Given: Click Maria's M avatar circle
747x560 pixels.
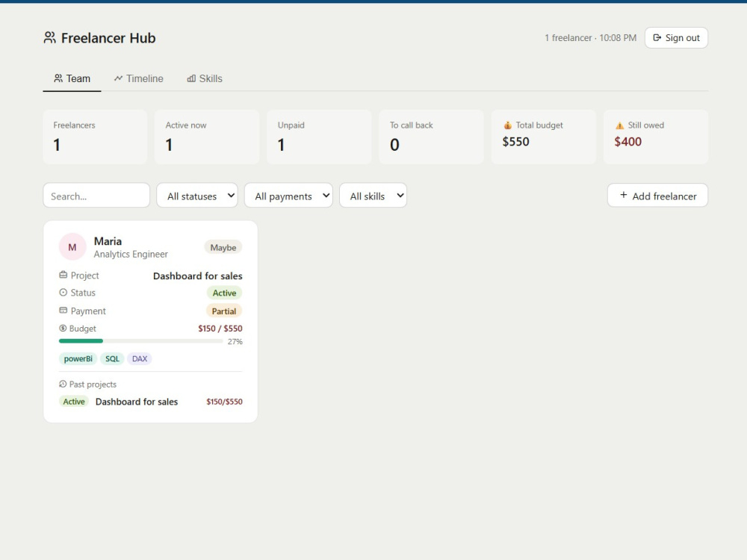Looking at the screenshot, I should tap(72, 246).
